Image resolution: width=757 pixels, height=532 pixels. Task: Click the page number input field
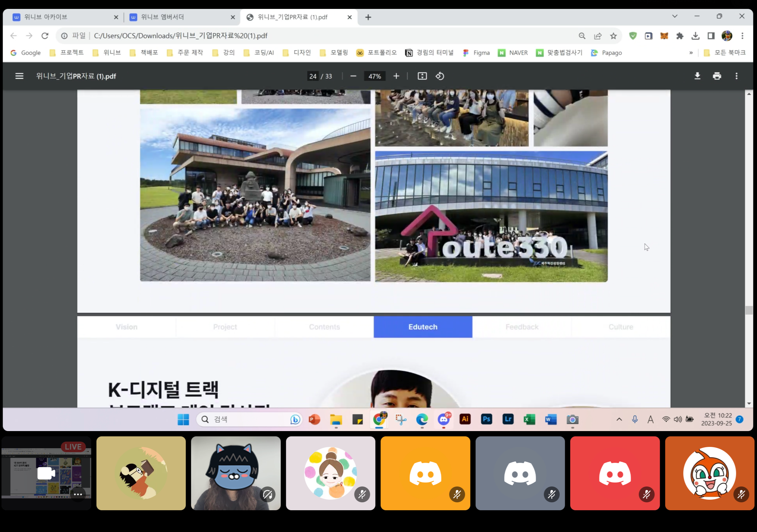tap(313, 76)
